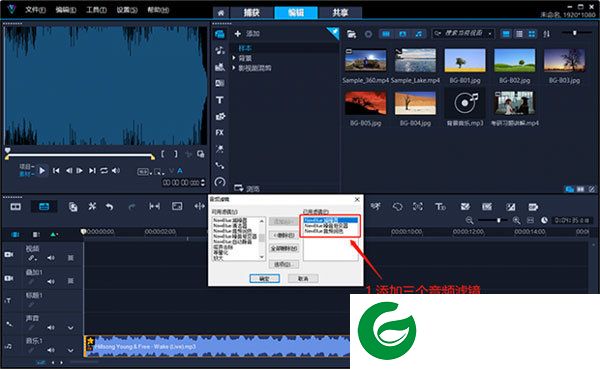Click the undo arrow in timeline toolbar
The height and width of the screenshot is (369, 600).
click(110, 207)
